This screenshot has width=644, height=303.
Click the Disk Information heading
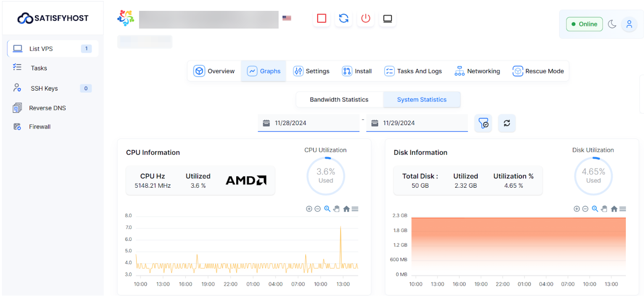coord(421,153)
